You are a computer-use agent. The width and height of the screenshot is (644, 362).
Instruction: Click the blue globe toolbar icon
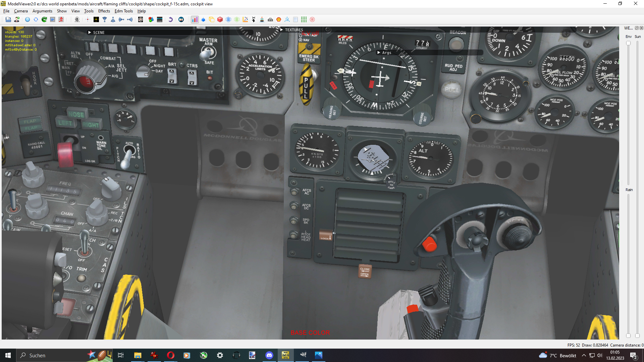click(x=28, y=19)
